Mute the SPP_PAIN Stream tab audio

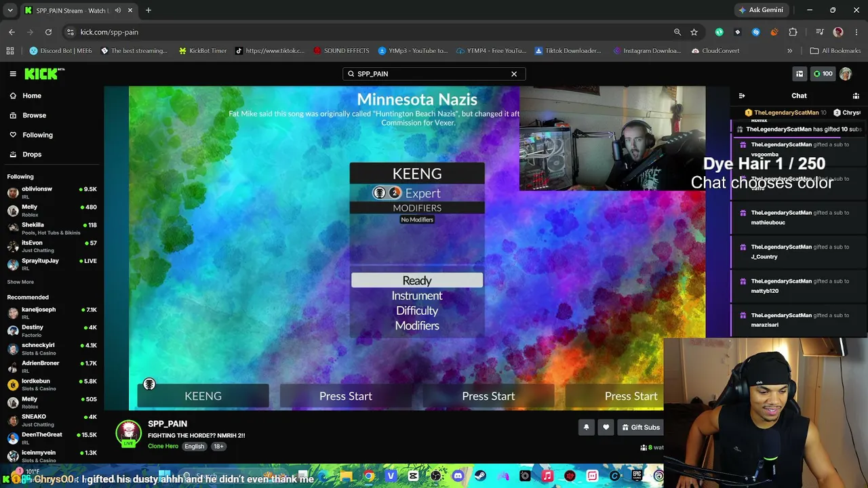point(118,10)
